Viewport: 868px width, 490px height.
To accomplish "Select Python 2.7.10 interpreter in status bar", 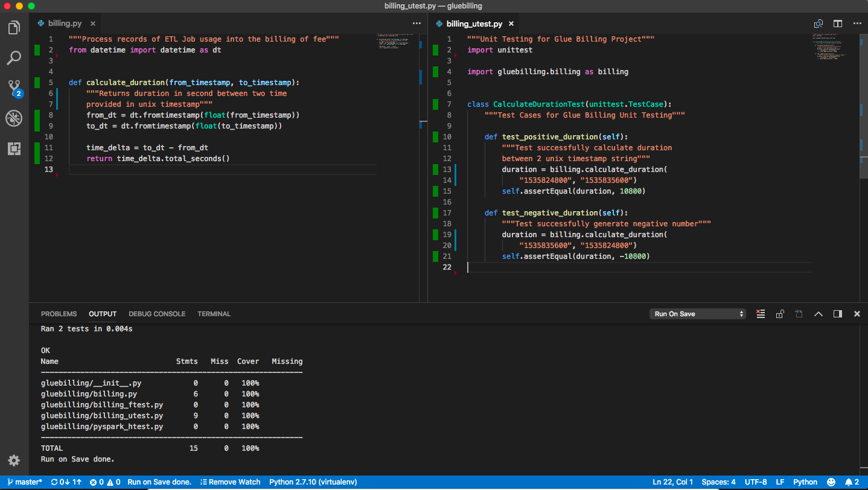I will click(x=313, y=482).
